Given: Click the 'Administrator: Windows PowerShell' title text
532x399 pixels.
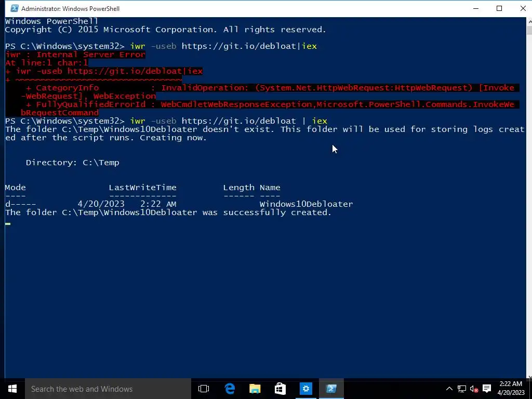Looking at the screenshot, I should (x=70, y=8).
